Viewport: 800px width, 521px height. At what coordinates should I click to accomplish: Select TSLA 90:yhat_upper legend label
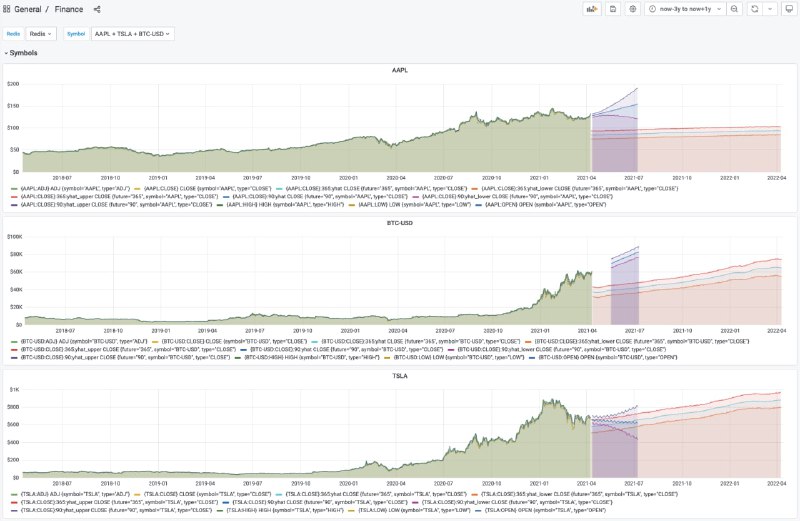coord(116,510)
